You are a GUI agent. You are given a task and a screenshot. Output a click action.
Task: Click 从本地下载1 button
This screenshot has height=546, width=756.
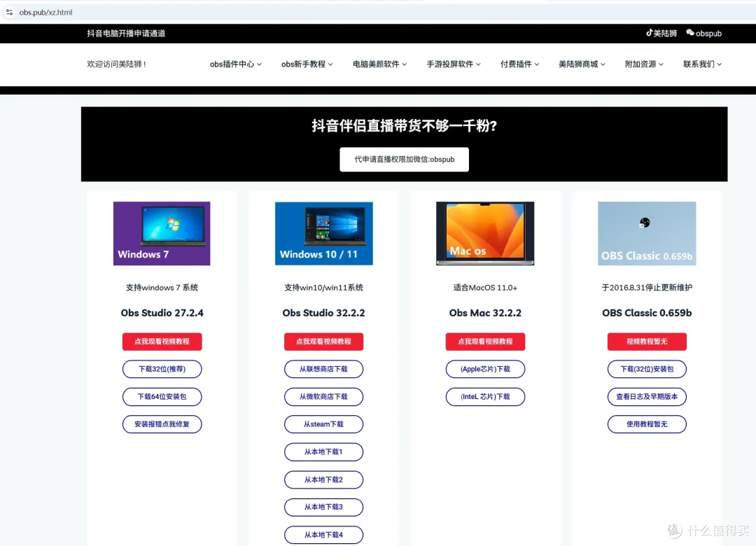(x=323, y=452)
